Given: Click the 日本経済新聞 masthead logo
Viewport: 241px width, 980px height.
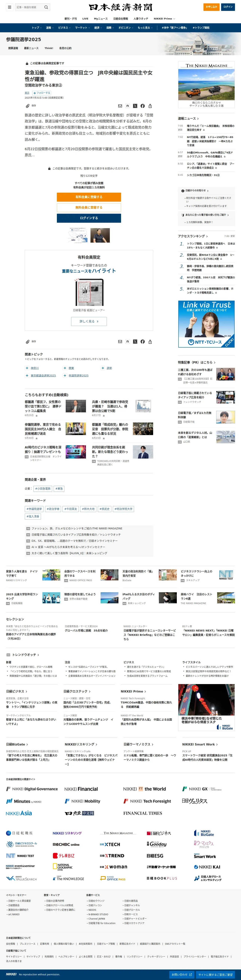Looking at the screenshot, I should [120, 7].
